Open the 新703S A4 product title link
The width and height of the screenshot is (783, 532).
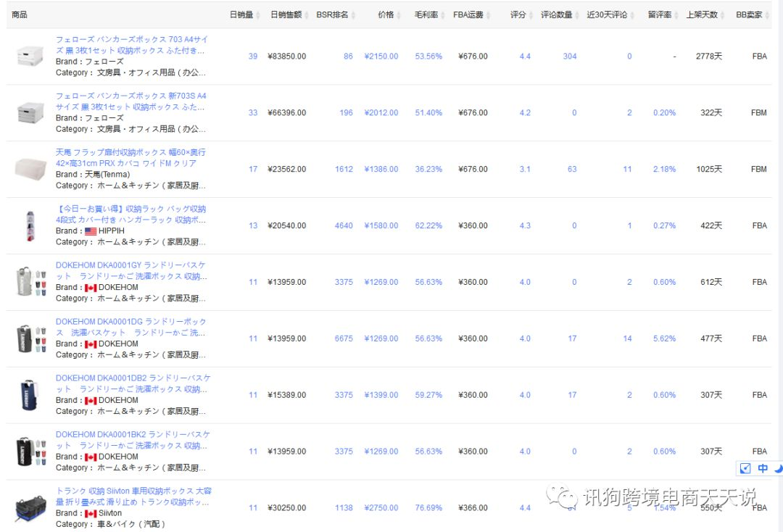[x=130, y=101]
